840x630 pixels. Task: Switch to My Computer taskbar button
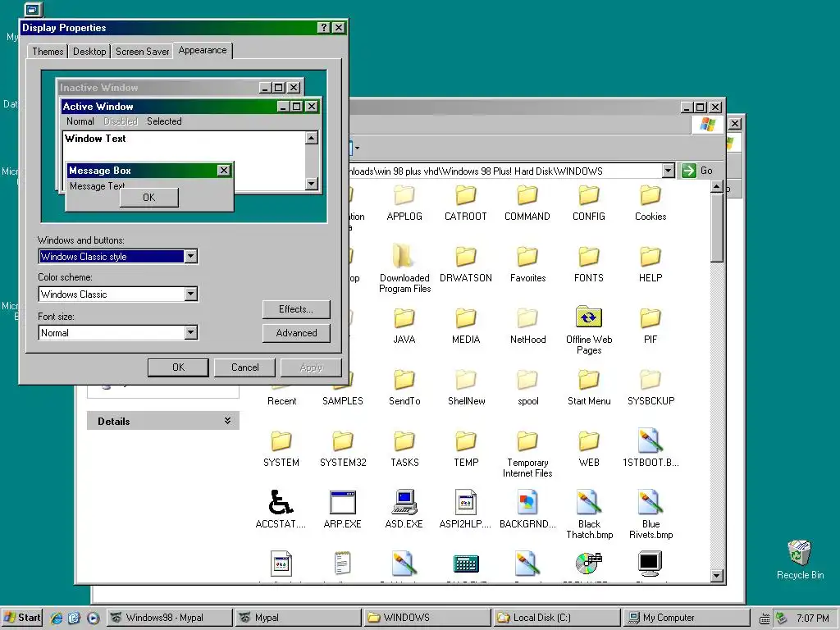coord(686,618)
